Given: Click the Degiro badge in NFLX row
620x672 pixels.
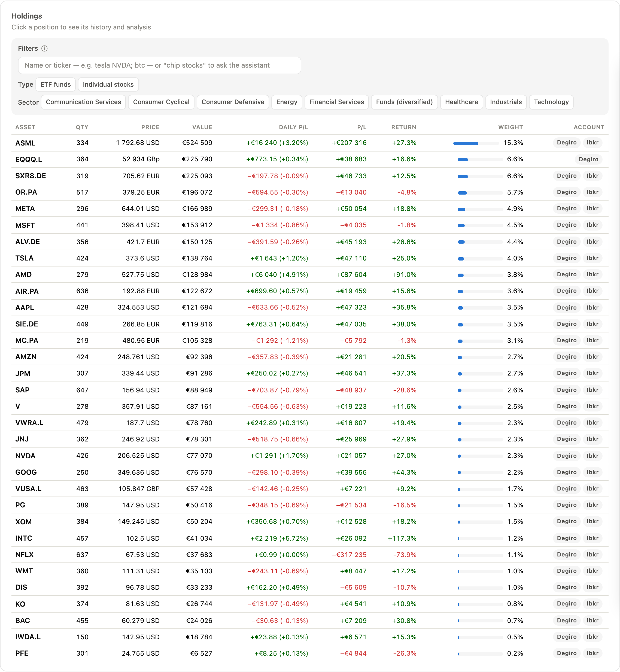Looking at the screenshot, I should pos(567,555).
